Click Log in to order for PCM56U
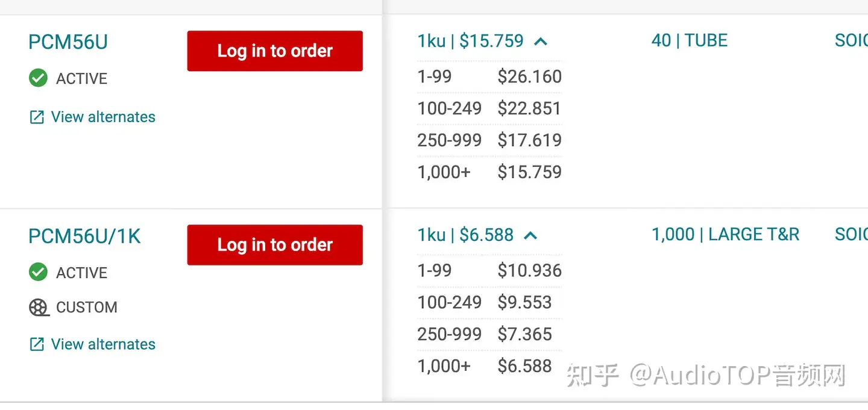868x410 pixels. [x=275, y=51]
